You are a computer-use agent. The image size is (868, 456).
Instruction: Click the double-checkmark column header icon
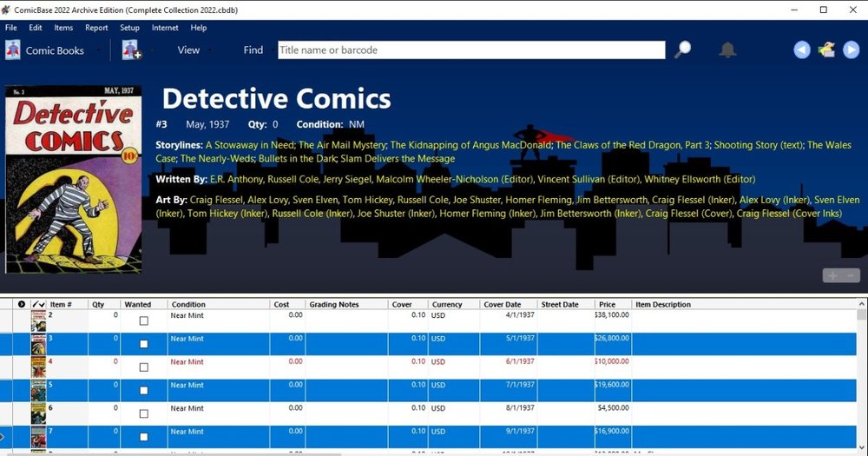coord(38,305)
